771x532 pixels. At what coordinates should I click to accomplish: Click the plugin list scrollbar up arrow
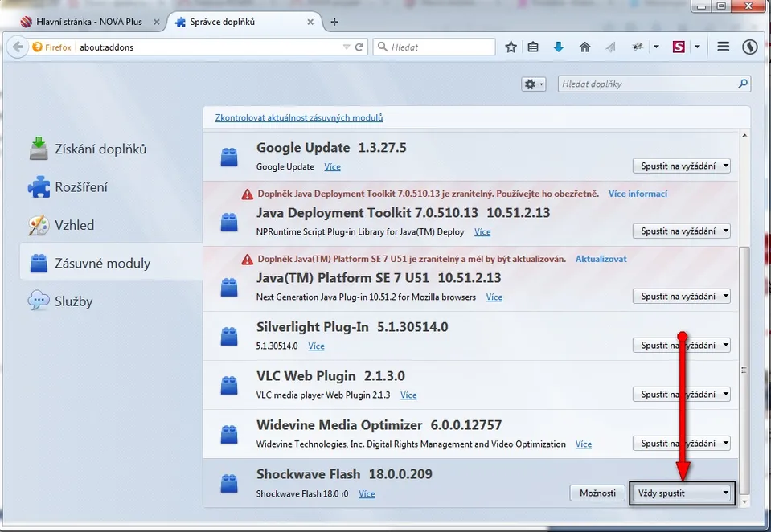click(x=744, y=136)
